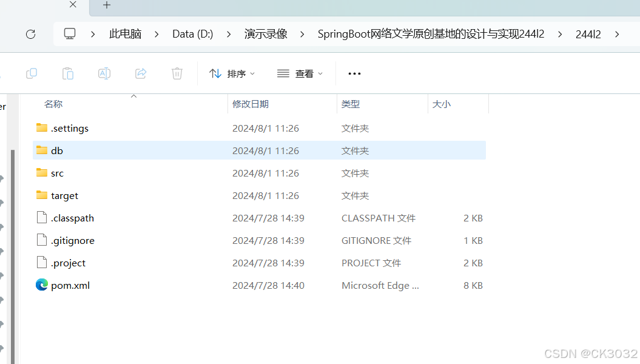Screen dimensions: 640x364
Task: Open the 排序 sort dropdown
Action: point(232,73)
